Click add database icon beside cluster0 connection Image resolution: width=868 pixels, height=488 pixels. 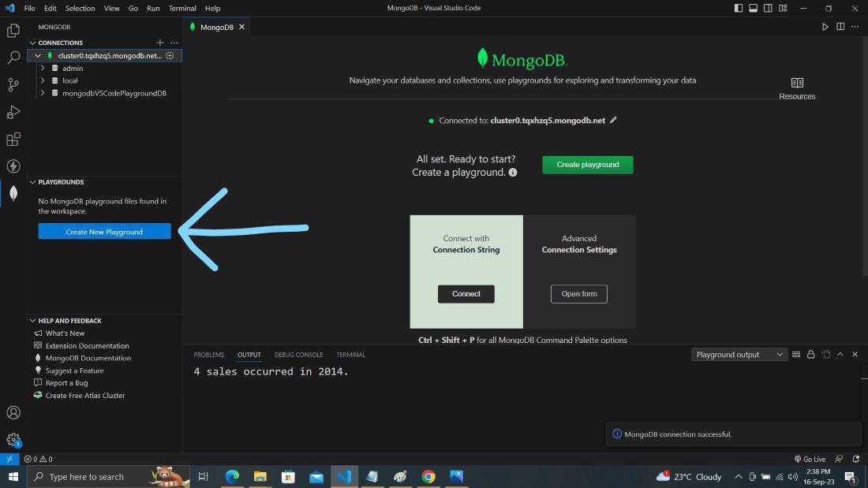click(170, 55)
